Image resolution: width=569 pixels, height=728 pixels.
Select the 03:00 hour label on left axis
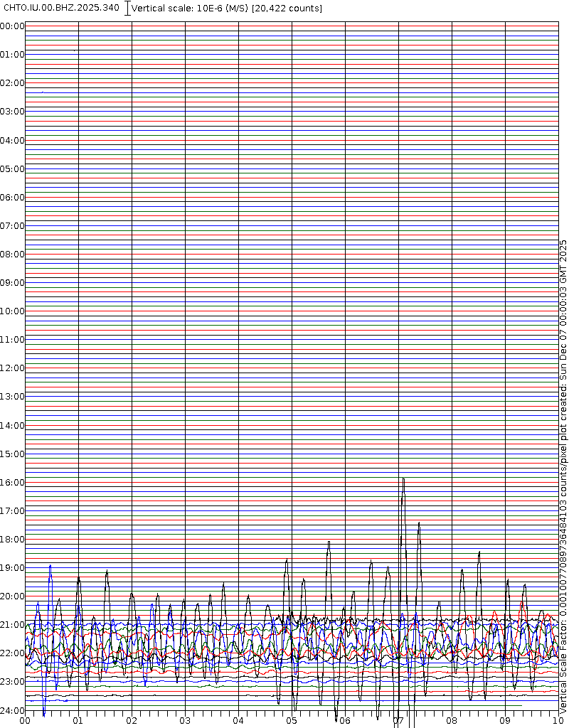tap(12, 112)
